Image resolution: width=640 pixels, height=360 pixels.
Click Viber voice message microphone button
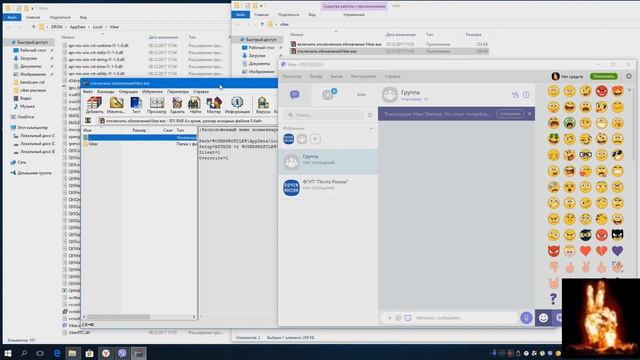[526, 318]
